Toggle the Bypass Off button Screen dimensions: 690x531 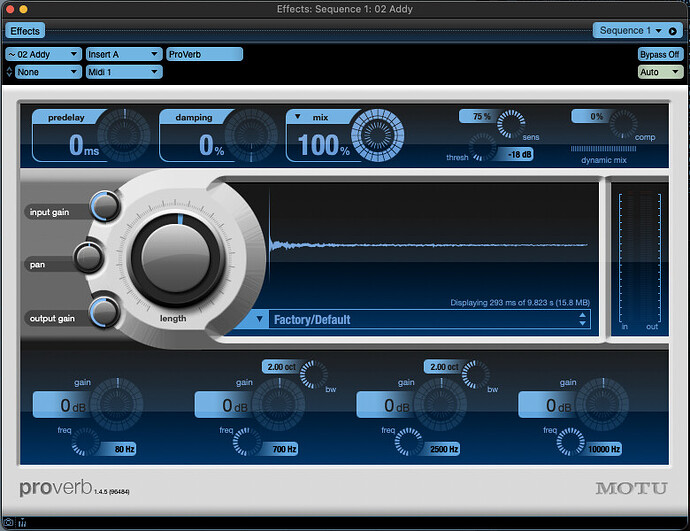tap(660, 55)
